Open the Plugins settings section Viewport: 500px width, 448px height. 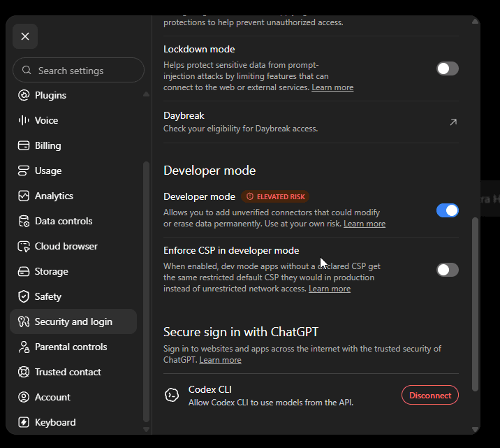coord(73,95)
